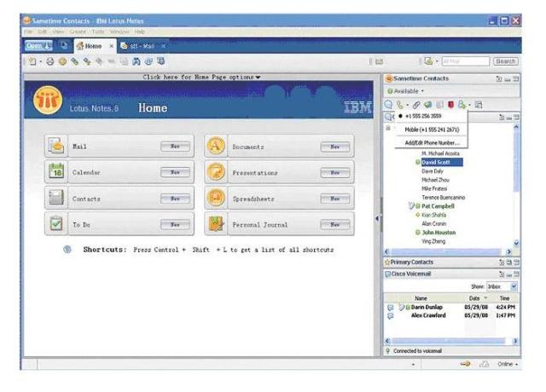Screen dimensions: 546x392
Task: Click the new document toolbar icon
Action: [x=32, y=61]
